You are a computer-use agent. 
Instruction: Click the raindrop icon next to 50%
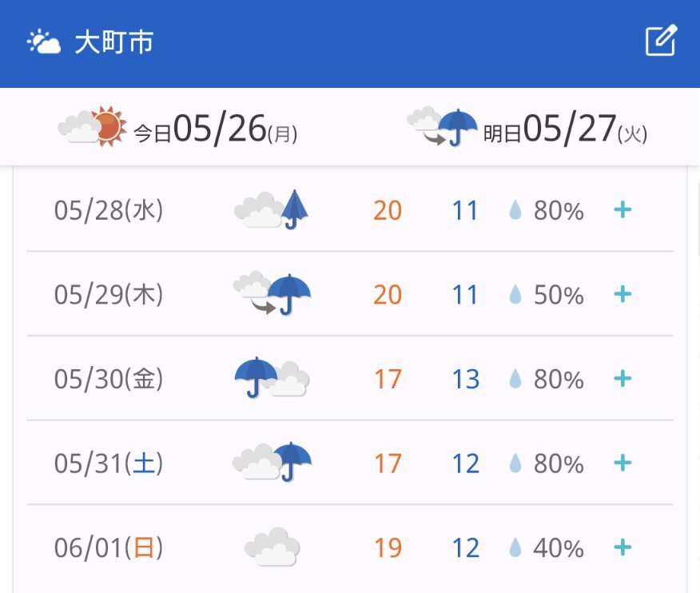pos(515,294)
